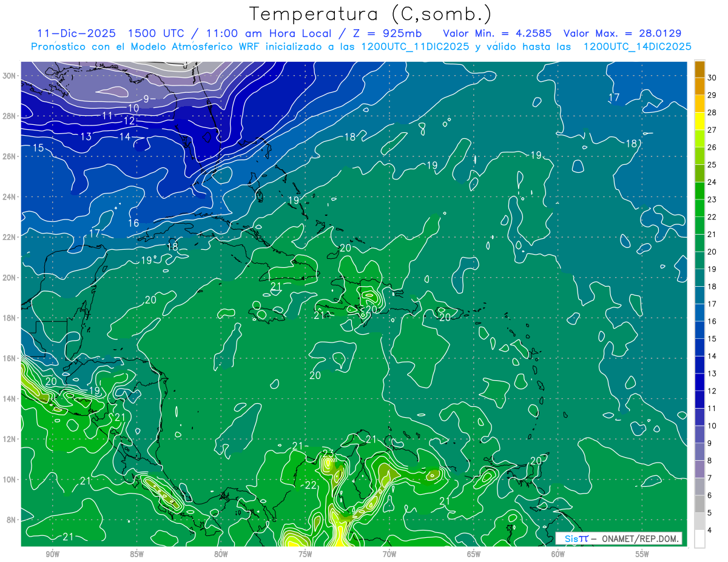
Task: Click "Valor Min. = 4.2585" in the header
Action: 499,33
